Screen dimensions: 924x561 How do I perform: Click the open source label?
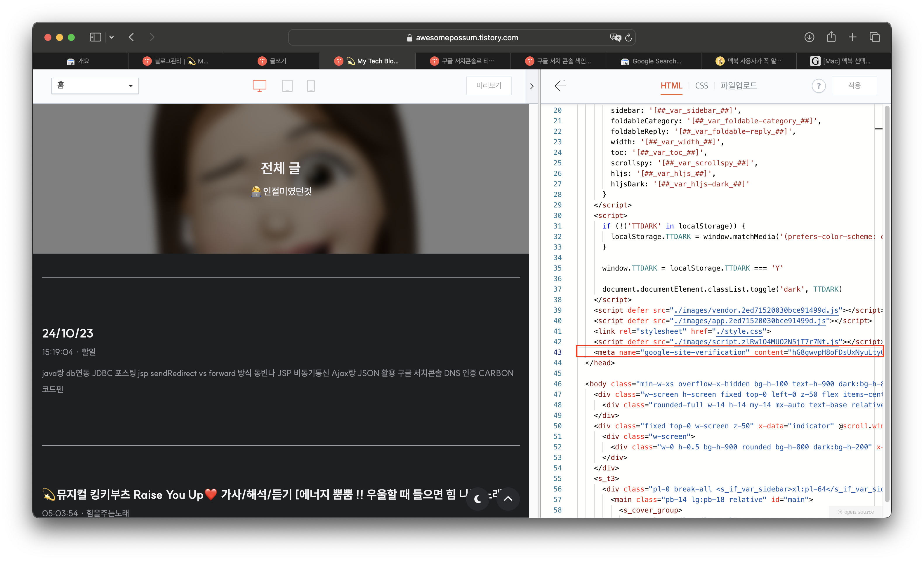(856, 511)
